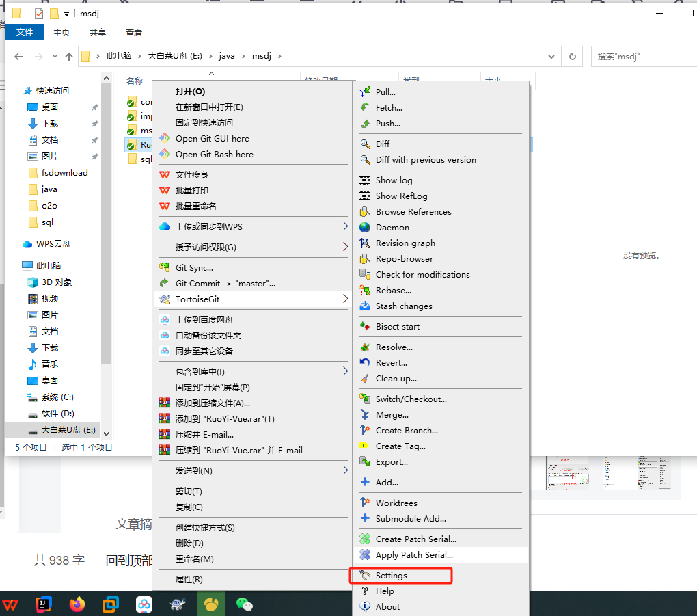Open the address bar history dropdown
Viewport: 697px width, 616px height.
tap(551, 56)
